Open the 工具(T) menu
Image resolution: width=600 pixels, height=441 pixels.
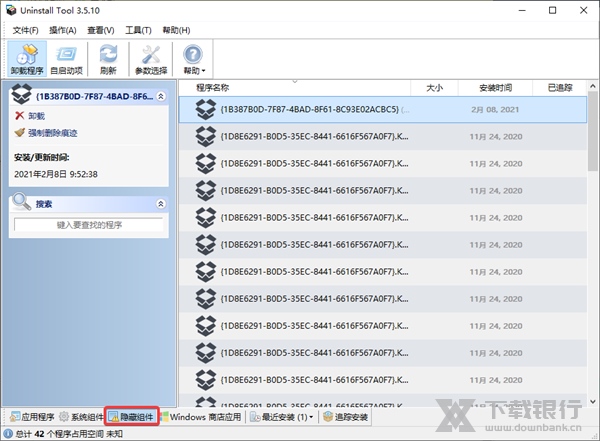[x=139, y=30]
